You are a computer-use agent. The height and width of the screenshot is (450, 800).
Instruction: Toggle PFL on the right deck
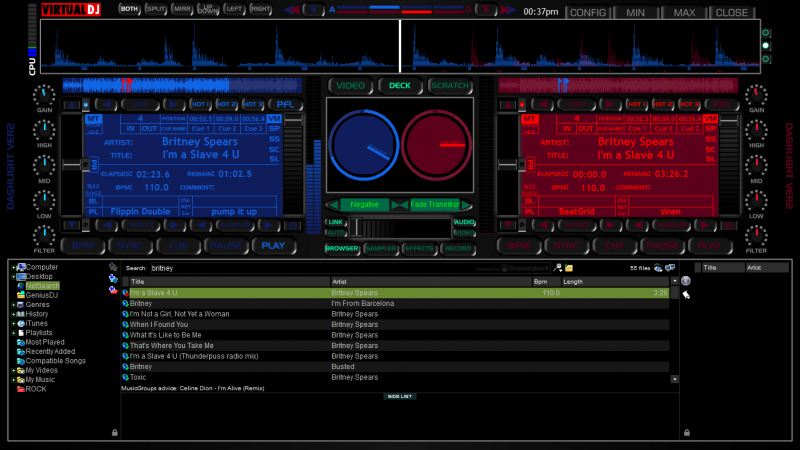click(721, 105)
